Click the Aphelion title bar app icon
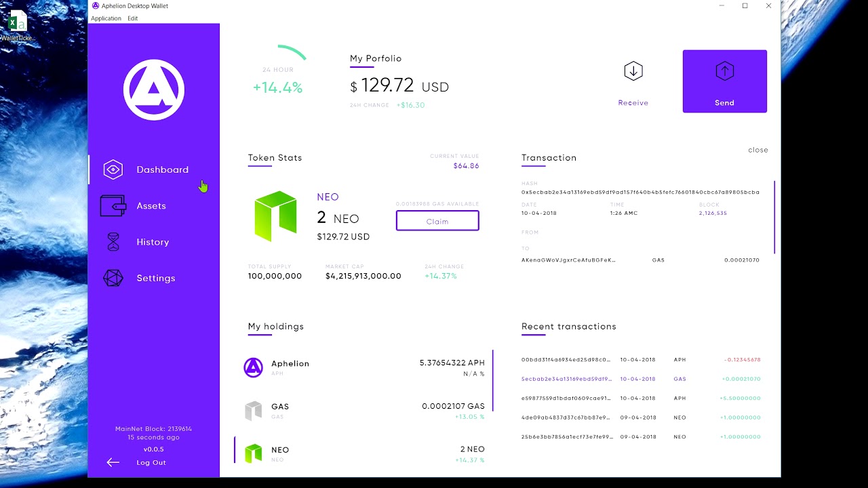Screen dimensions: 868x488 tap(96, 6)
